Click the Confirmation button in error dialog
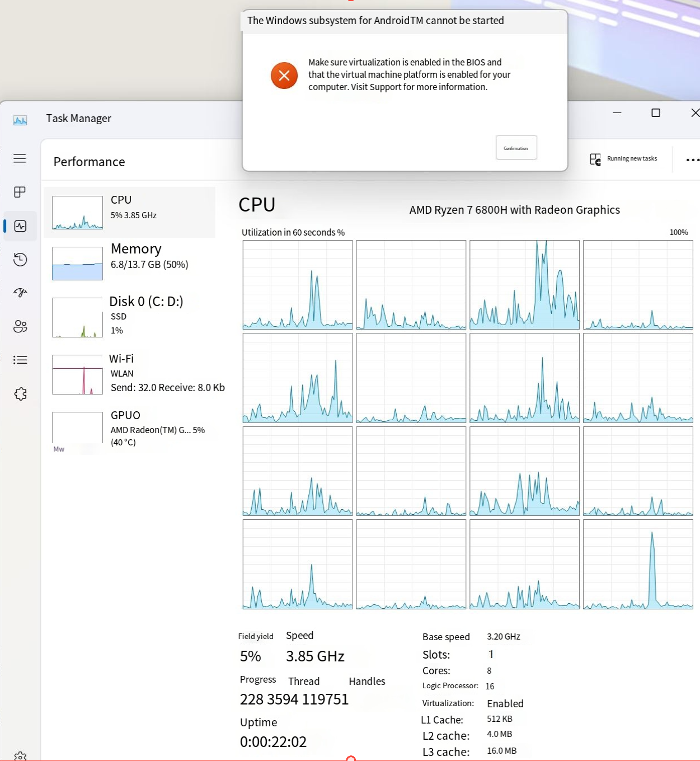This screenshot has width=700, height=761. point(516,148)
